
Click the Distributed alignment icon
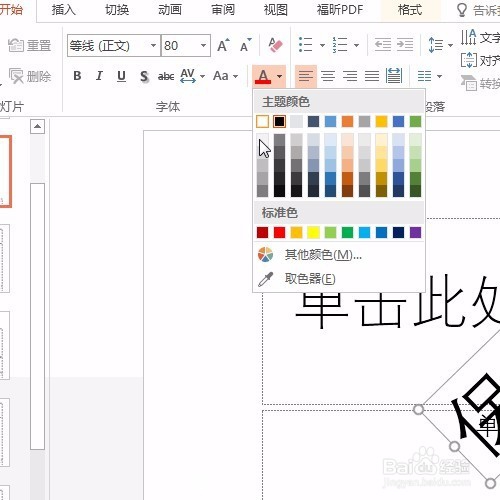[x=394, y=75]
